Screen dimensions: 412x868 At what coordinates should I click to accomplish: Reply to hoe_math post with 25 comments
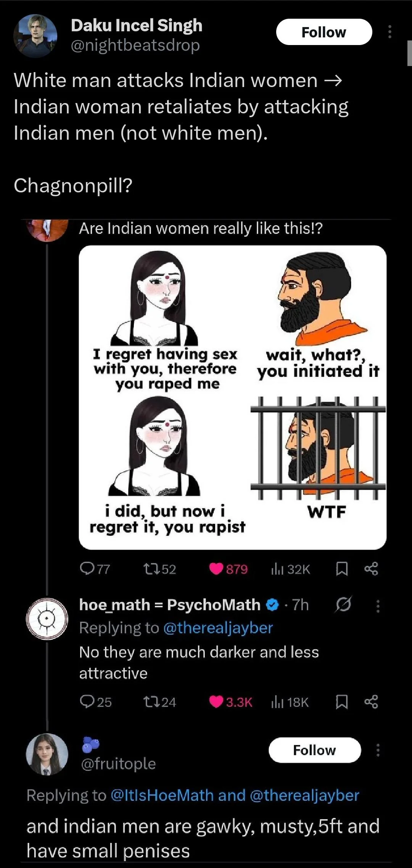click(x=87, y=702)
